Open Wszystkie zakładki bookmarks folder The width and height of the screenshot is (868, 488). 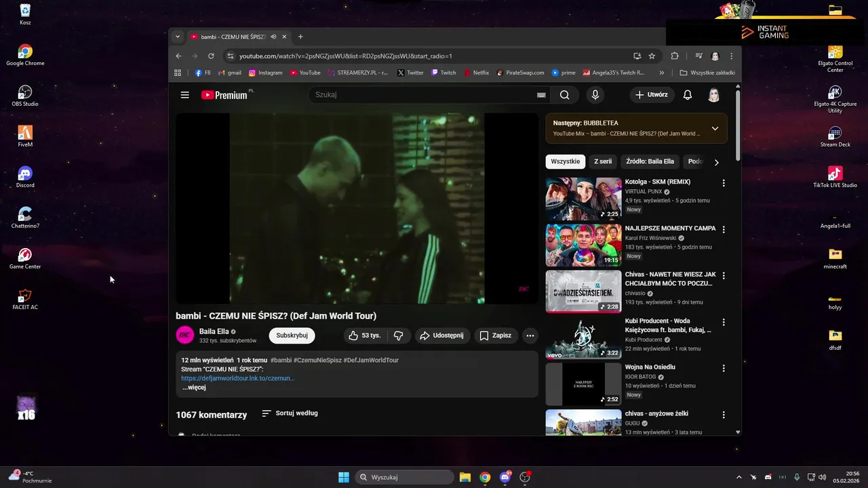707,73
